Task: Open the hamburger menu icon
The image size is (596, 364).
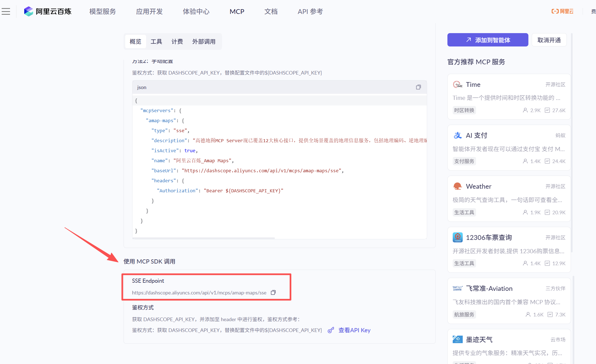Action: coord(6,11)
